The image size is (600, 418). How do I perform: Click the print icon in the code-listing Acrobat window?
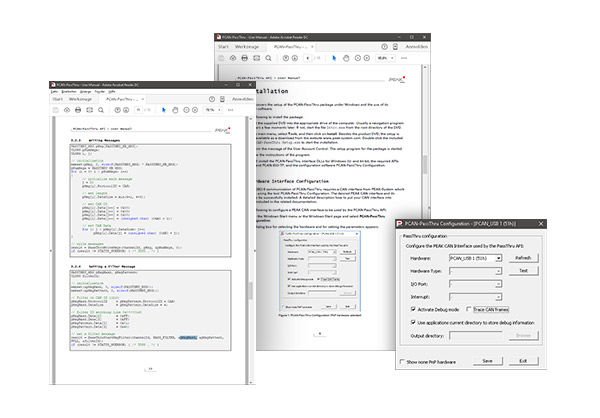click(x=78, y=110)
